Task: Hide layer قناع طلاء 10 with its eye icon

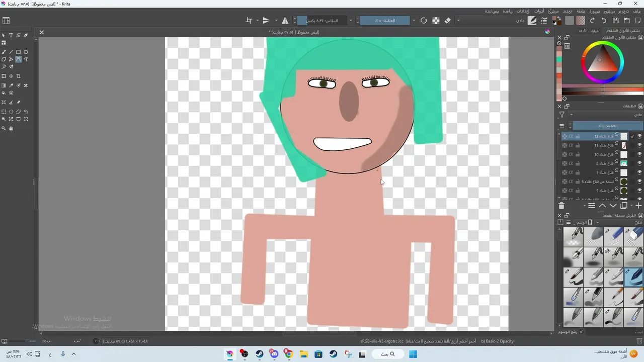Action: pyautogui.click(x=639, y=154)
